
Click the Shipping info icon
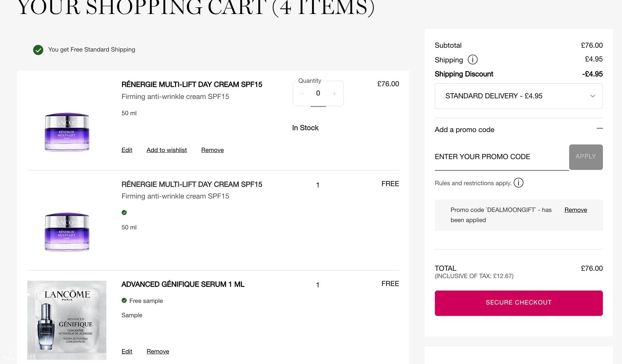(x=472, y=59)
